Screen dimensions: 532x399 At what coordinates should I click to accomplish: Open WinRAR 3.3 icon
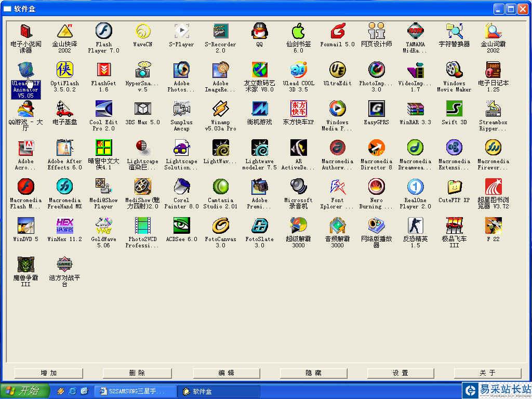415,109
